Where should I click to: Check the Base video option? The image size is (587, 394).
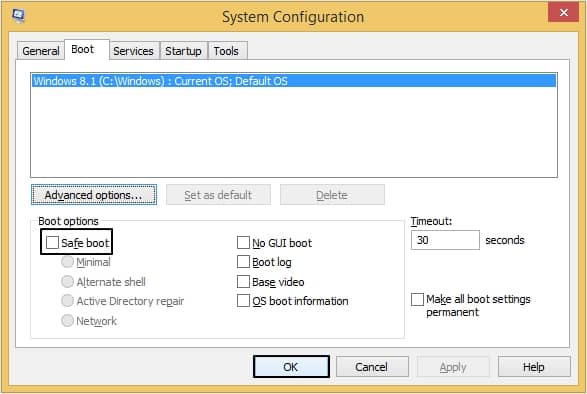pyautogui.click(x=243, y=281)
